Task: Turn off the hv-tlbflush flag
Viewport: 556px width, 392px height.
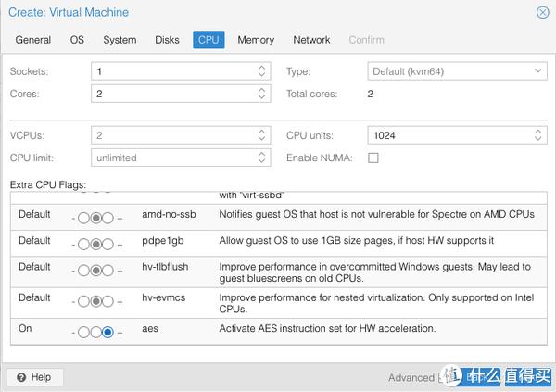Action: [x=83, y=271]
